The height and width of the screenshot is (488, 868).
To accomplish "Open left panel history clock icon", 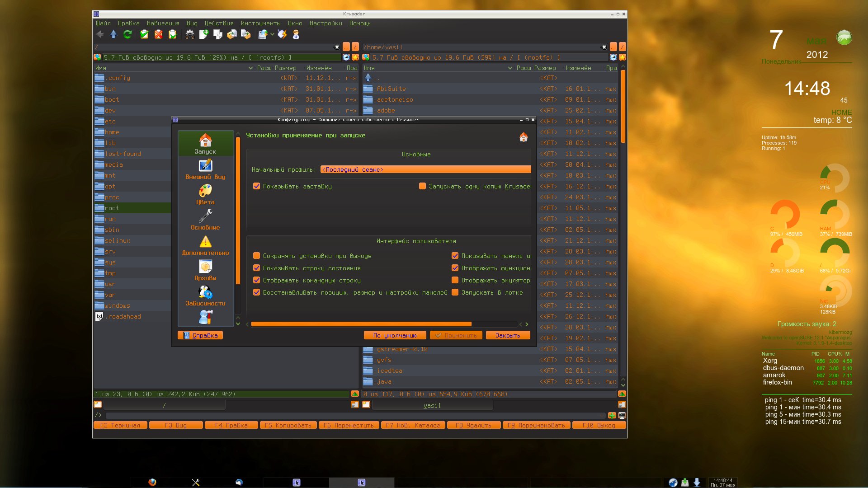I will click(346, 57).
